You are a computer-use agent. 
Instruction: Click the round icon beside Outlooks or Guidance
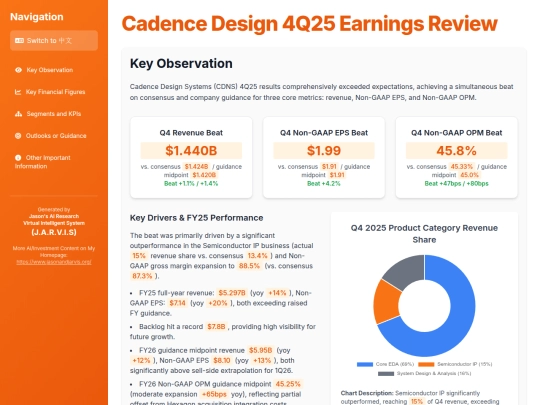18,136
